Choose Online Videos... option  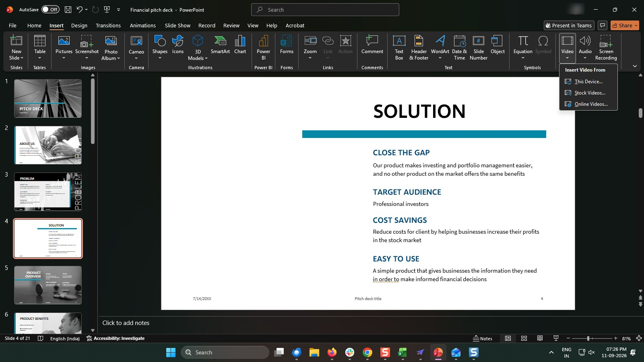pos(588,104)
